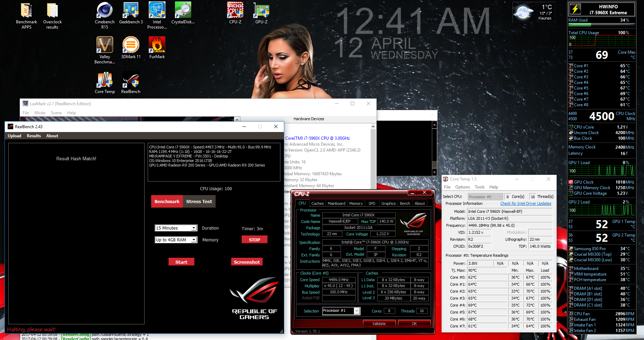Click the Samsung 850 Pro drive icon
The height and width of the screenshot is (340, 644).
click(x=571, y=249)
